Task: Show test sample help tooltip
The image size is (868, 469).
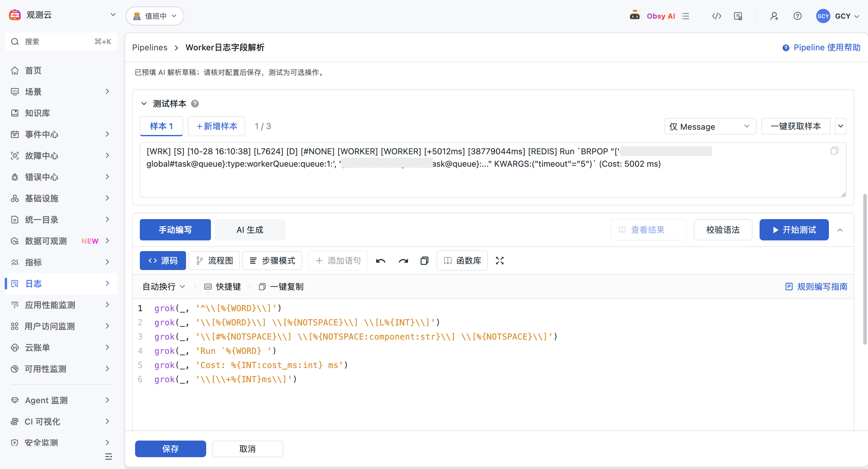Action: [x=195, y=104]
